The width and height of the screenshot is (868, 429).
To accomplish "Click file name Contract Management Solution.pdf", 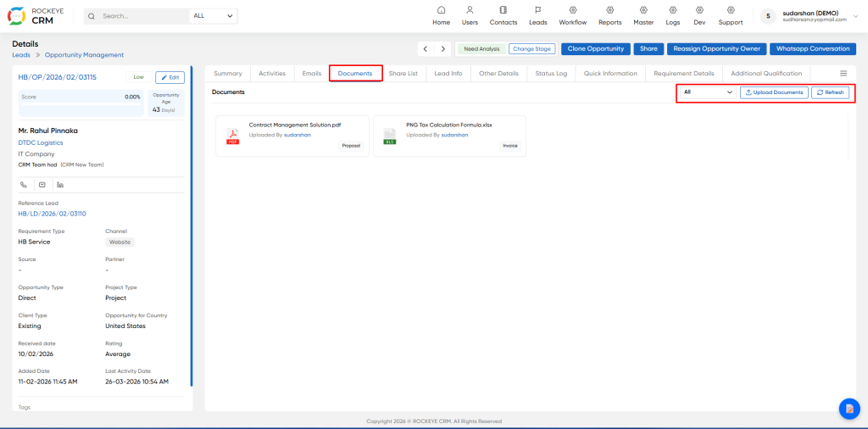I will click(x=294, y=125).
